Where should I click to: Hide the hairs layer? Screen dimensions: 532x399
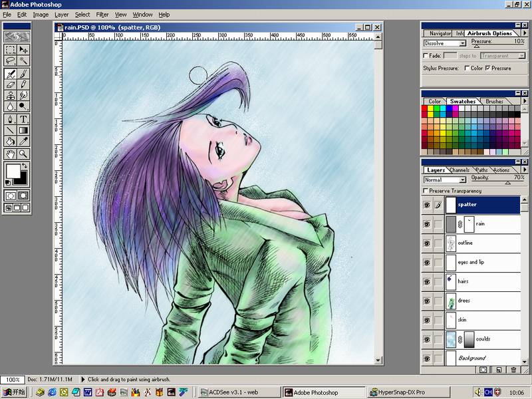(427, 281)
